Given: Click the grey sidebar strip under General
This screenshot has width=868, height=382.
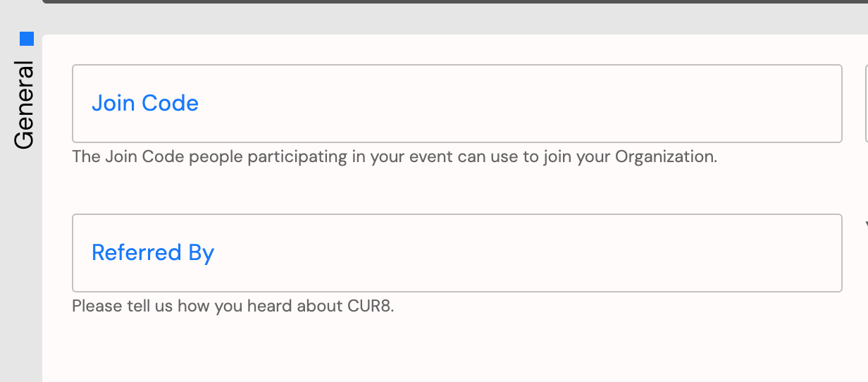Looking at the screenshot, I should click(21, 268).
